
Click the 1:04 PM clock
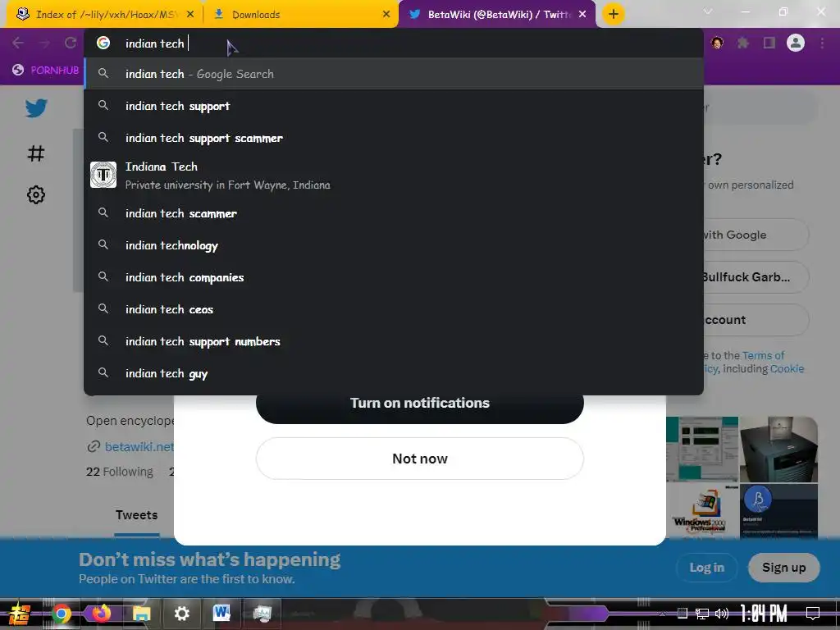(764, 614)
